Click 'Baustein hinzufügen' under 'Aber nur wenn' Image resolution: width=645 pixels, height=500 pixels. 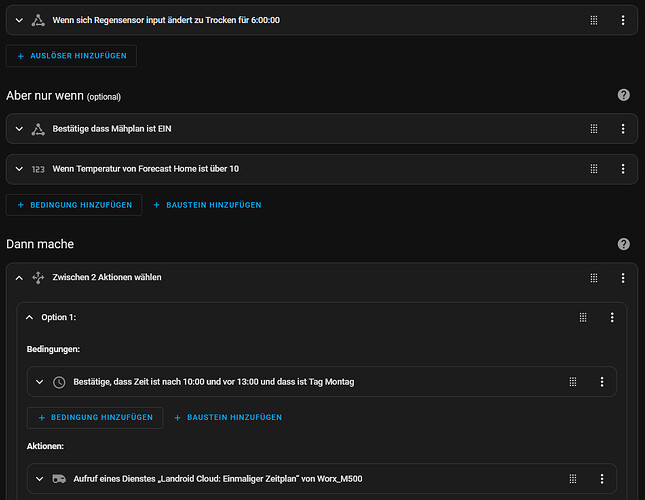click(207, 205)
